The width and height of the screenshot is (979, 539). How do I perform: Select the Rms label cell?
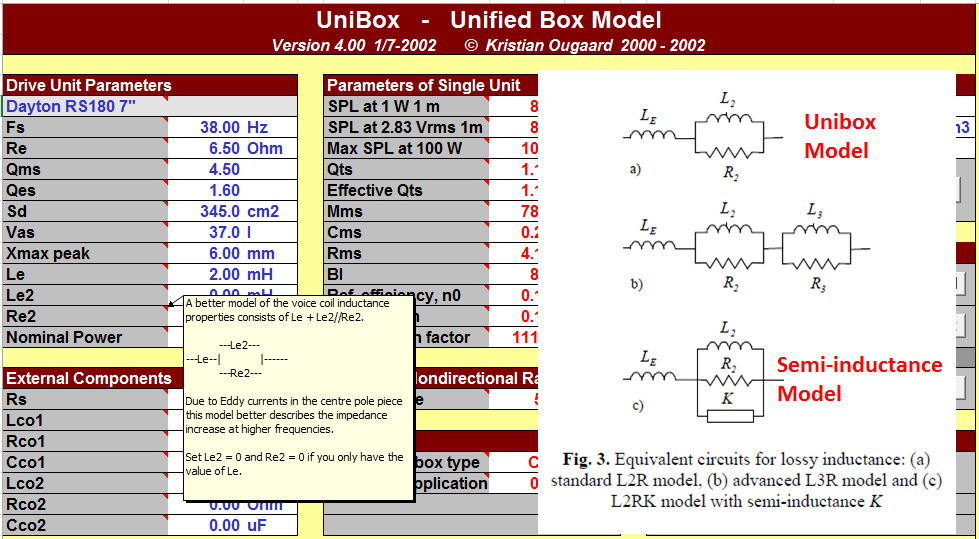click(x=406, y=254)
